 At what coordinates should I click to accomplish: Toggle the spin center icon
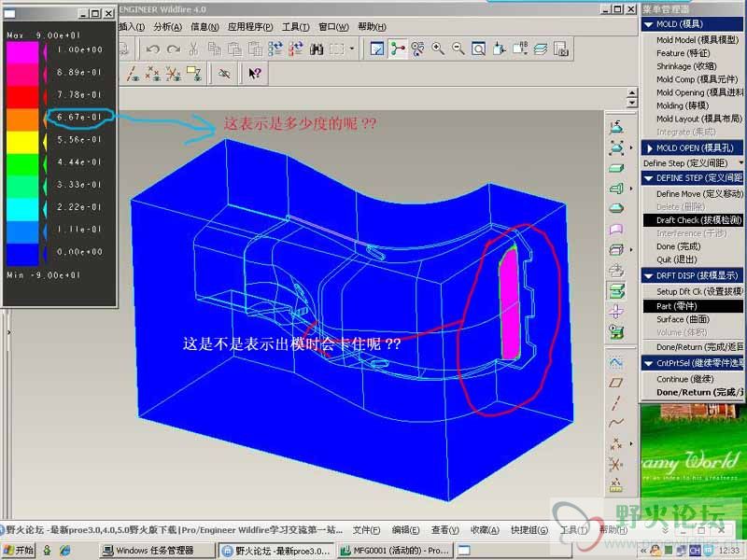pyautogui.click(x=398, y=49)
